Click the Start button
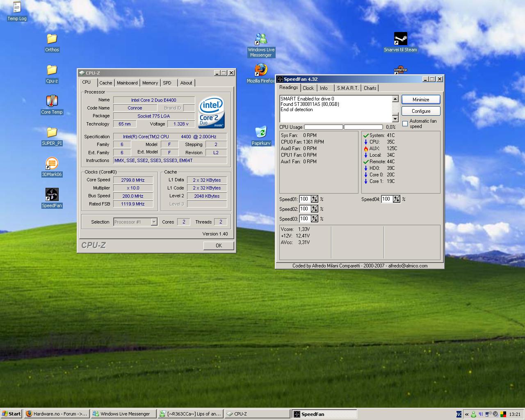 pos(11,414)
